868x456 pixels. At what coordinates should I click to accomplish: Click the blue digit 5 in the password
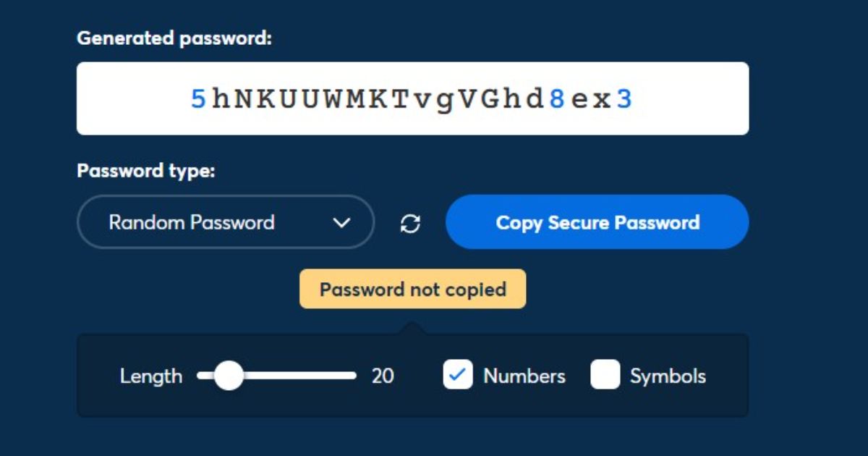(x=198, y=99)
